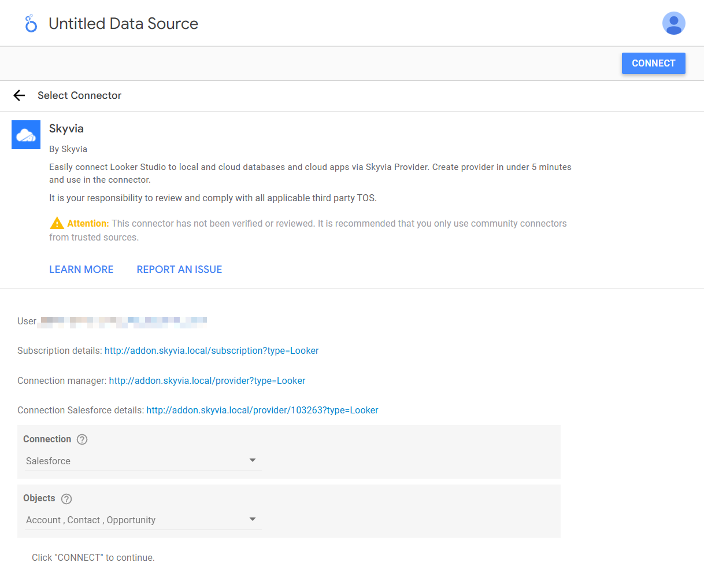The width and height of the screenshot is (704, 588).
Task: Open help for the Connection field
Action: pyautogui.click(x=82, y=439)
